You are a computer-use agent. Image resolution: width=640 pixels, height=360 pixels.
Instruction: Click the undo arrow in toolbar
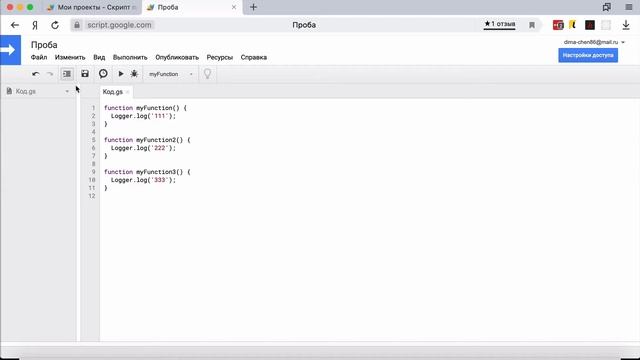click(x=36, y=74)
